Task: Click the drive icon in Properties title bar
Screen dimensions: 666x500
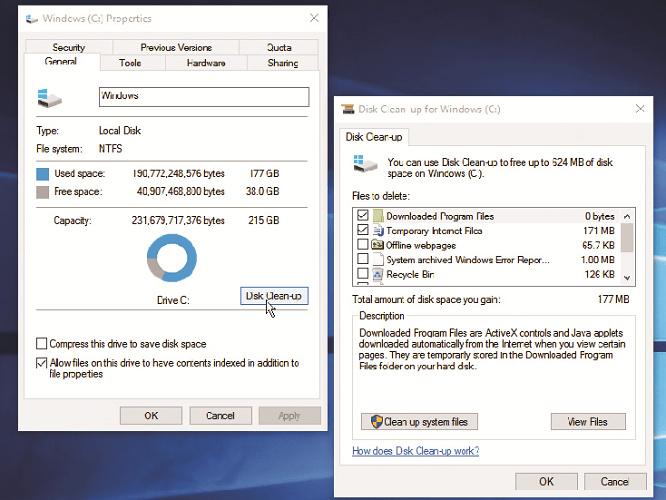Action: pyautogui.click(x=32, y=19)
